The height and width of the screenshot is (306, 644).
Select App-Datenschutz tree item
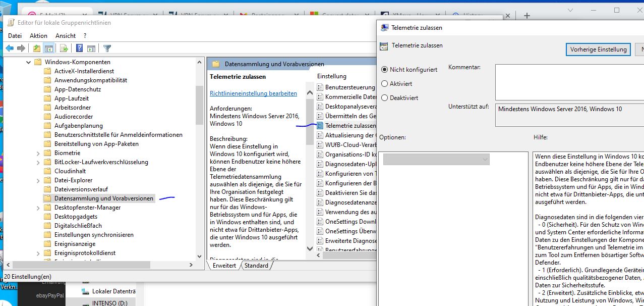[78, 89]
